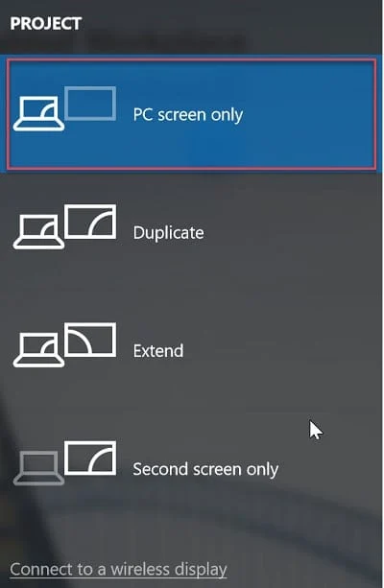Image resolution: width=384 pixels, height=588 pixels.
Task: Open the Connect to a wireless display link
Action: click(118, 569)
